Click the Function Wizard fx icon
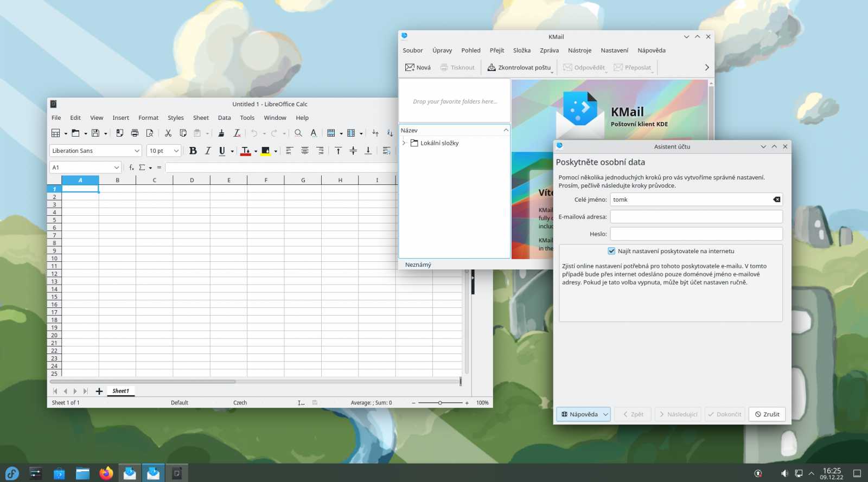Image resolution: width=868 pixels, height=482 pixels. [x=131, y=168]
